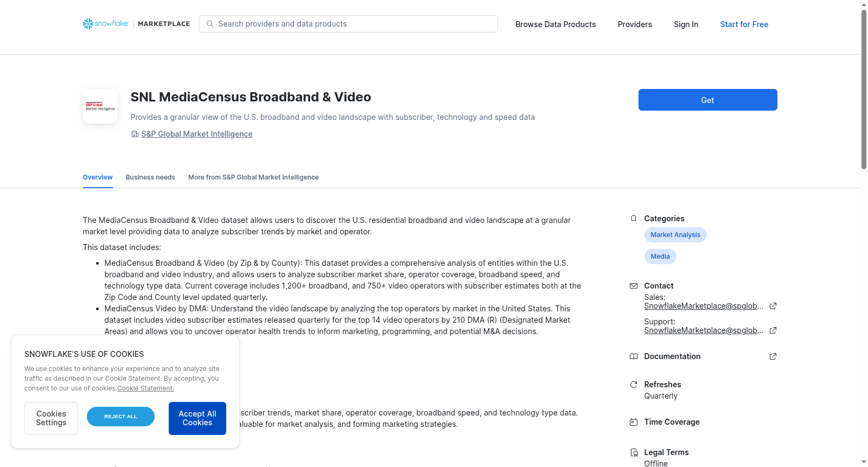The height and width of the screenshot is (467, 868).
Task: Open Cookies Settings
Action: [51, 418]
